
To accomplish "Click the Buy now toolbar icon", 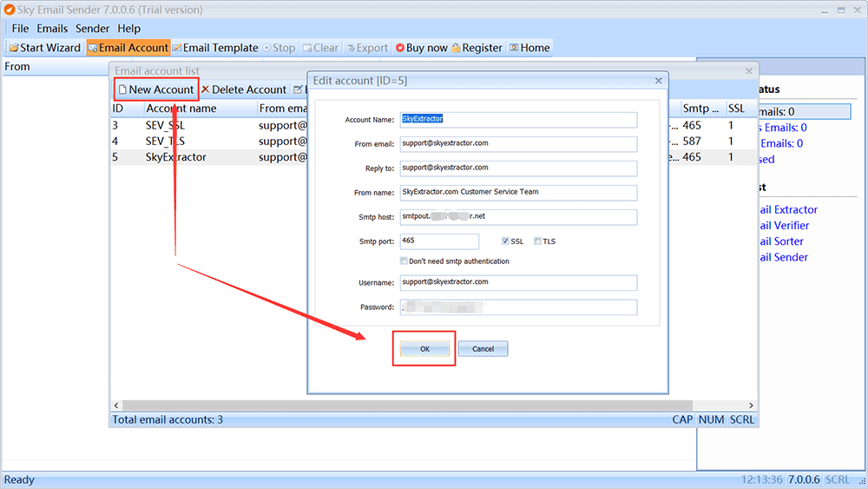I will click(400, 48).
